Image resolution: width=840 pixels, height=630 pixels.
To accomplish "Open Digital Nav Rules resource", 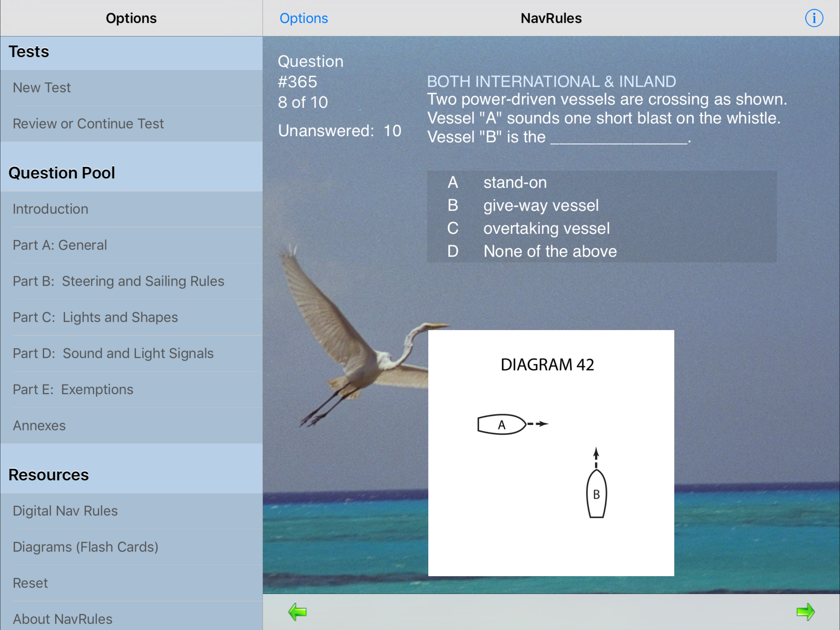I will point(65,511).
